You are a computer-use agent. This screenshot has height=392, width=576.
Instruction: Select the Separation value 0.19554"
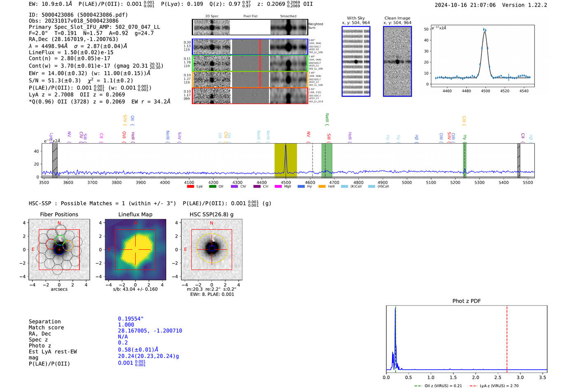pos(131,319)
